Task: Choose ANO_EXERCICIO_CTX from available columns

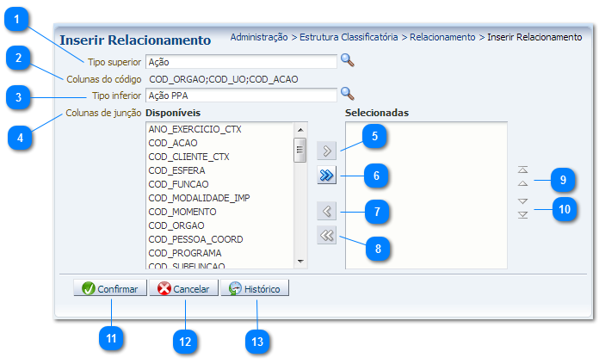Action: pyautogui.click(x=193, y=129)
